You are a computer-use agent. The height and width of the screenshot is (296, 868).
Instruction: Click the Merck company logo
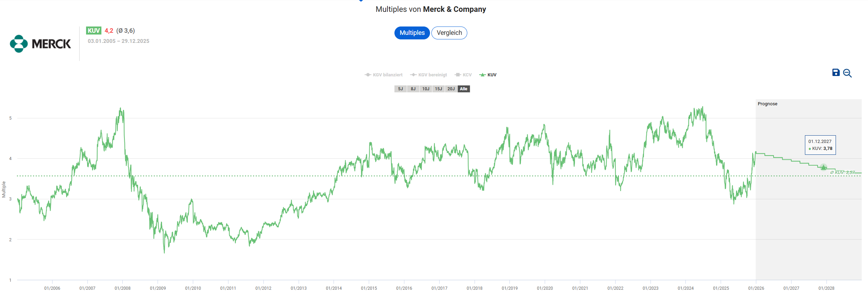coord(40,44)
